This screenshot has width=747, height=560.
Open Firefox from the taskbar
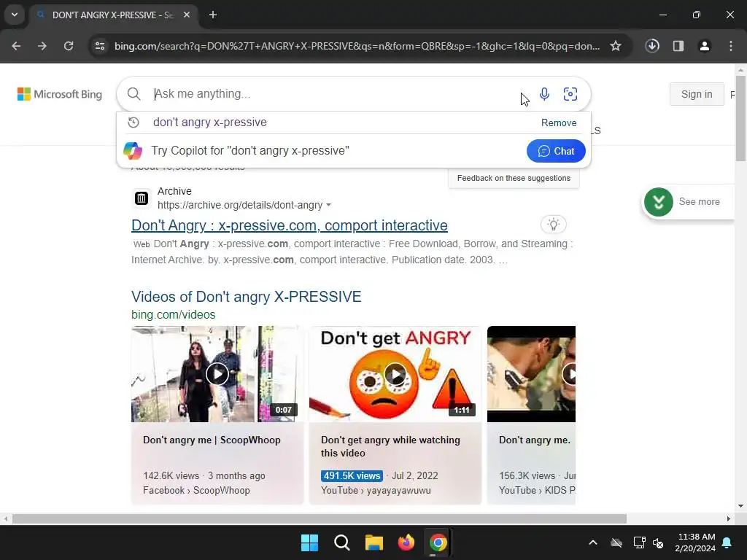coord(406,542)
